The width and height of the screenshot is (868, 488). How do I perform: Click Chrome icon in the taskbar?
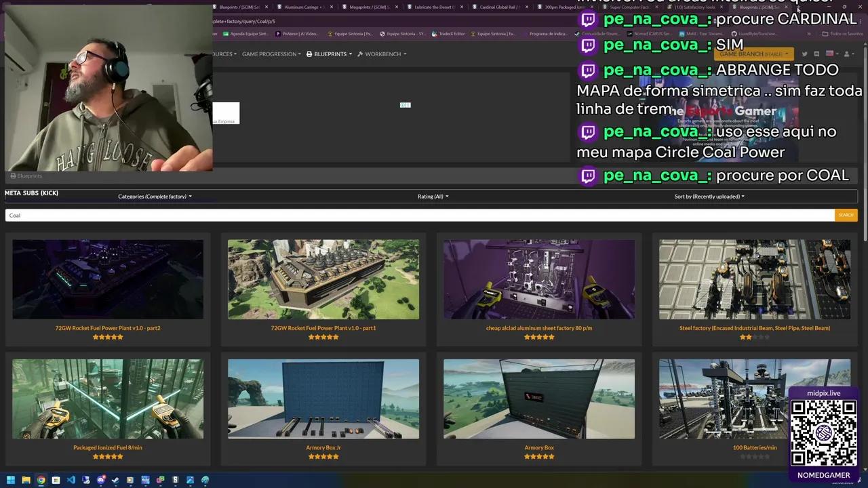pos(41,480)
